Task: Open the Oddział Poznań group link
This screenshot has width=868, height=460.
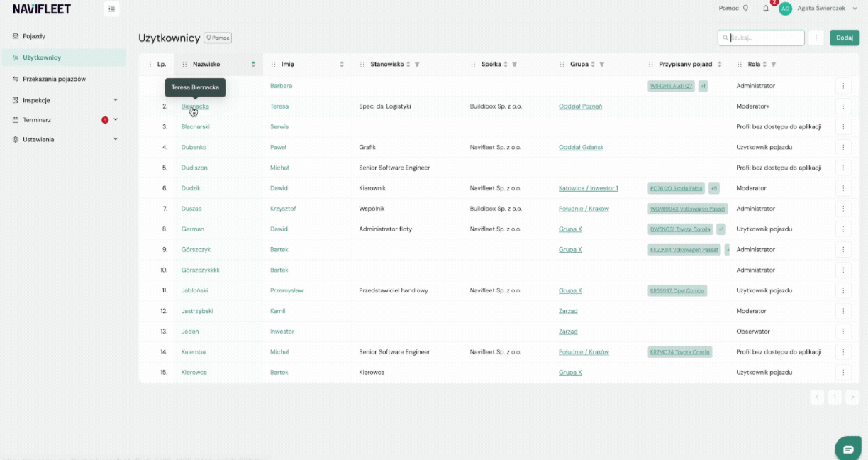Action: click(581, 106)
